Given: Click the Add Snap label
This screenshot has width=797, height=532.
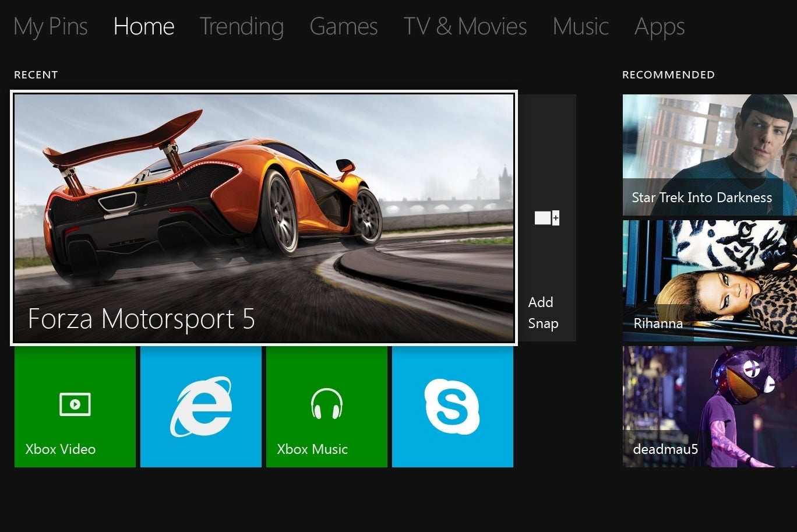Looking at the screenshot, I should point(543,313).
